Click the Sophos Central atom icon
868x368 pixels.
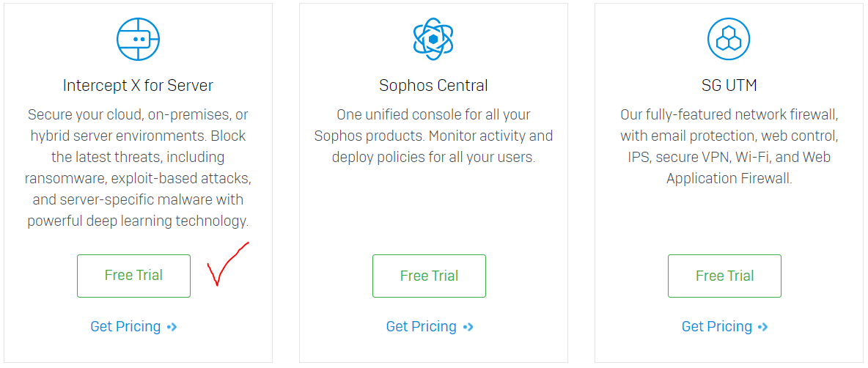[x=433, y=40]
